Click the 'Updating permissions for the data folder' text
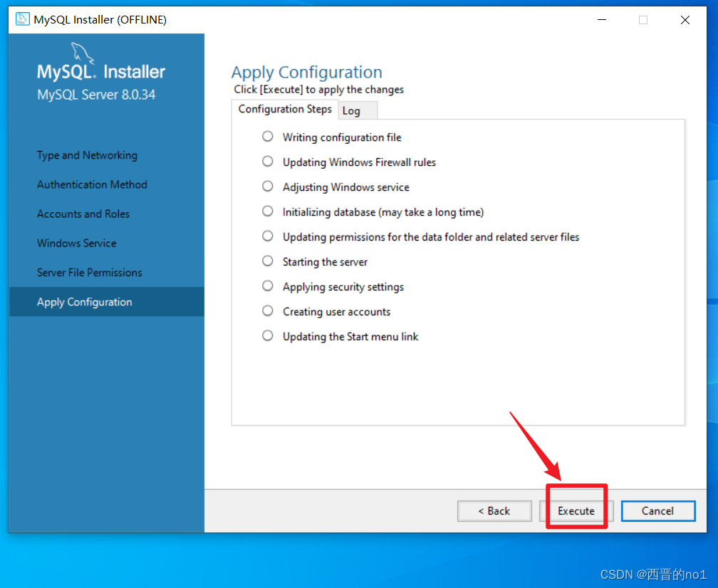Image resolution: width=718 pixels, height=588 pixels. pyautogui.click(x=431, y=237)
